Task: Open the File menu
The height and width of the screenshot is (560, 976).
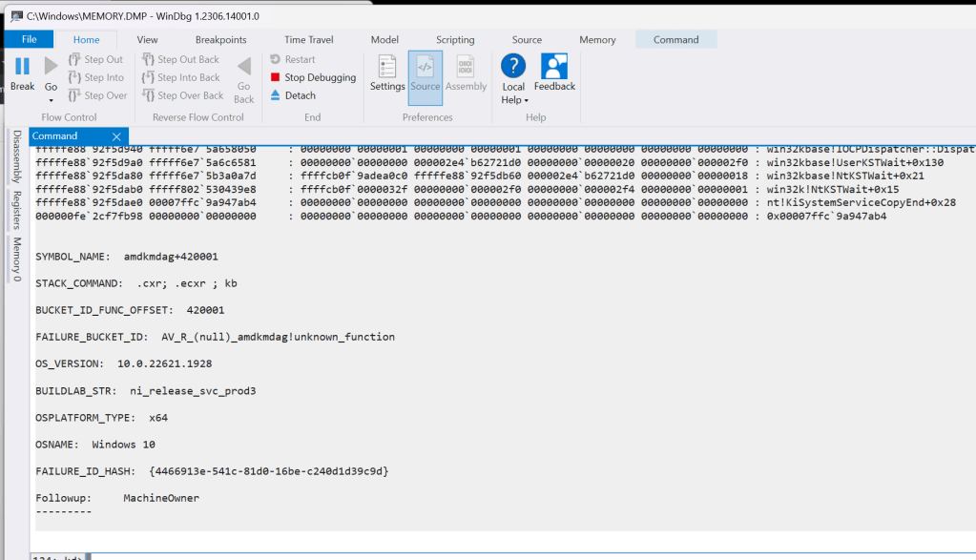Action: 30,39
